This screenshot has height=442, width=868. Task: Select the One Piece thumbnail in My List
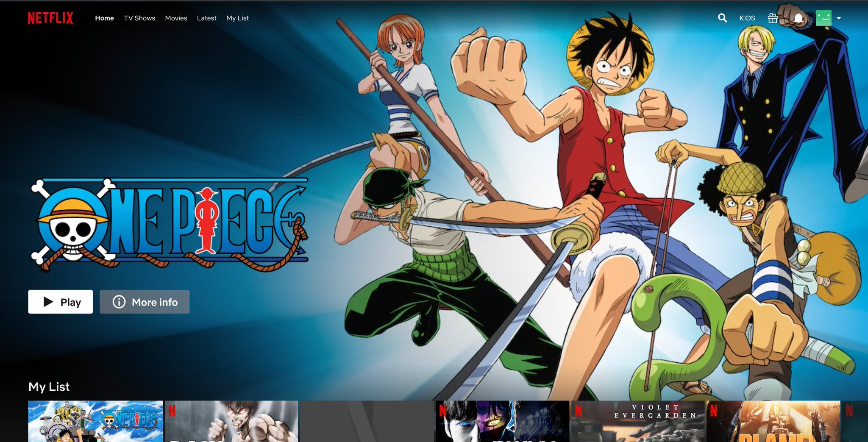95,421
